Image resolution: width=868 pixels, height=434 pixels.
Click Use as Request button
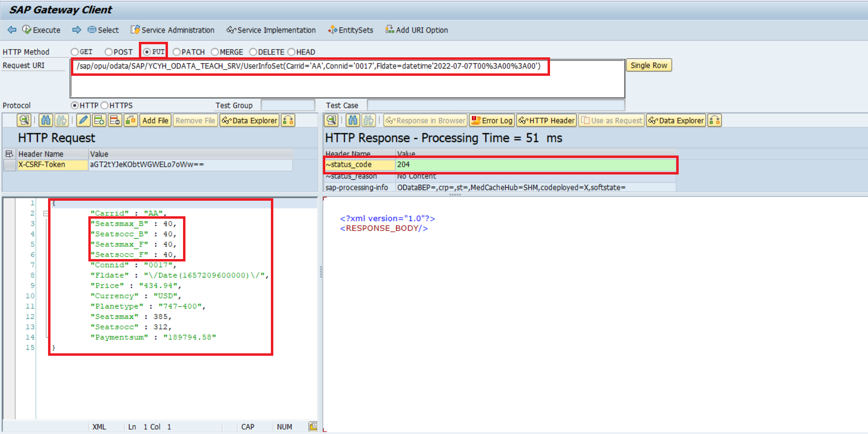coord(612,121)
